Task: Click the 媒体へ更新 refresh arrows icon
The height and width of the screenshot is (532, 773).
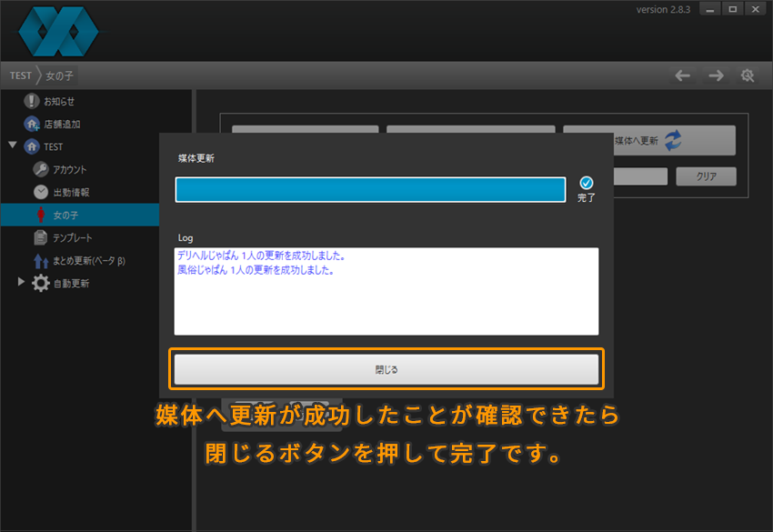Action: (x=673, y=141)
